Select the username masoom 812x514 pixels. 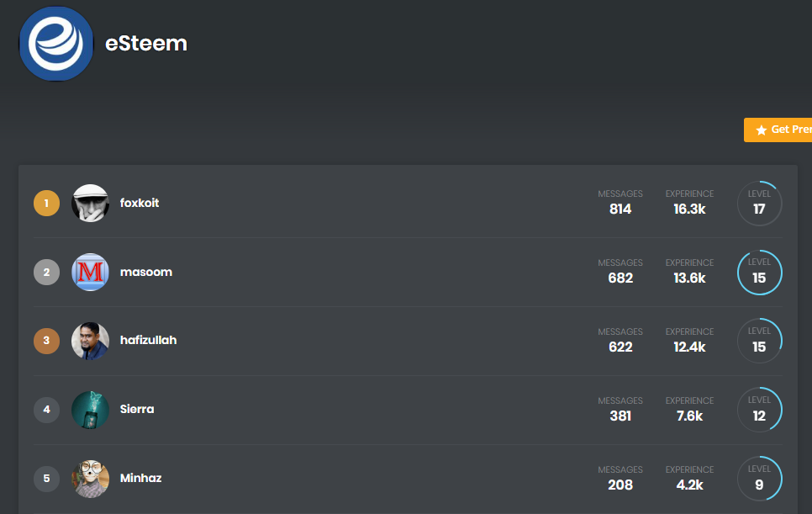(x=146, y=272)
